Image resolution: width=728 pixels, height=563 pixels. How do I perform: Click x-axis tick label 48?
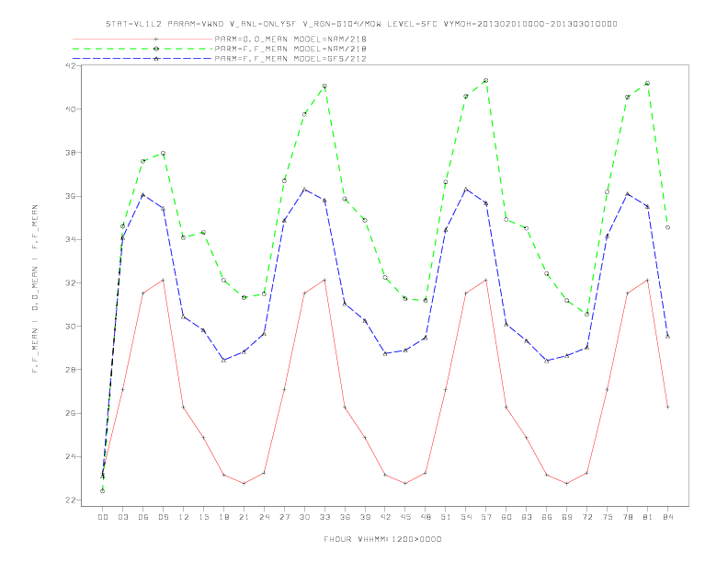coord(426,517)
